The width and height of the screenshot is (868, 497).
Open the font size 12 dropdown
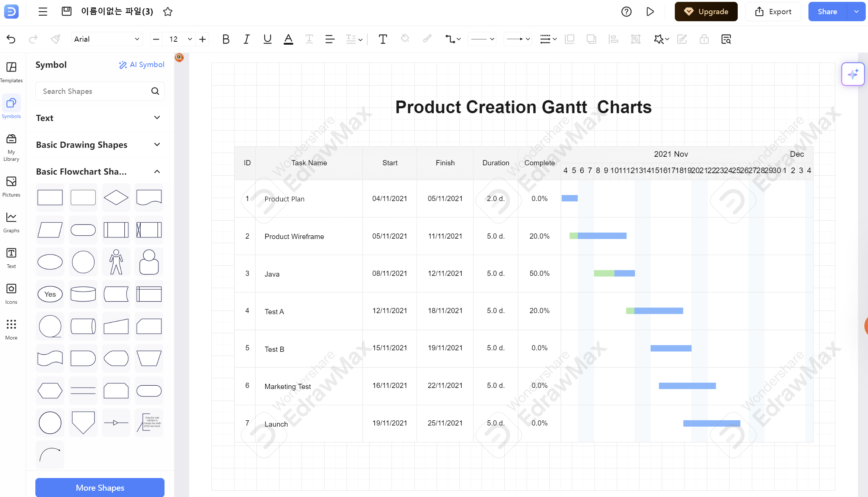click(x=180, y=39)
